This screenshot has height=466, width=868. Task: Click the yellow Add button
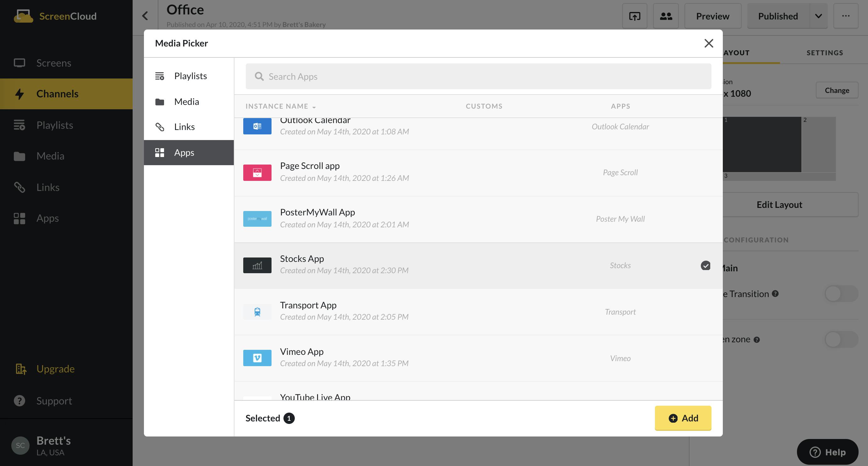point(683,418)
